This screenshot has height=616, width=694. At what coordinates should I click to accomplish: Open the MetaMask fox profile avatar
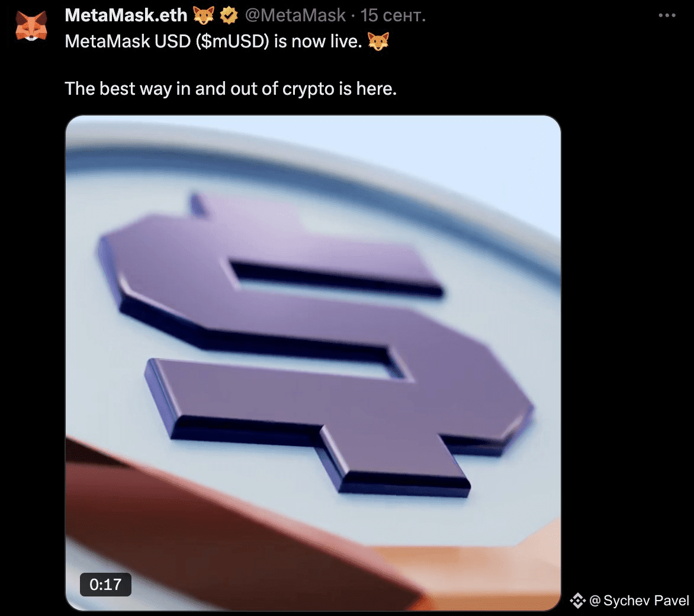click(31, 27)
